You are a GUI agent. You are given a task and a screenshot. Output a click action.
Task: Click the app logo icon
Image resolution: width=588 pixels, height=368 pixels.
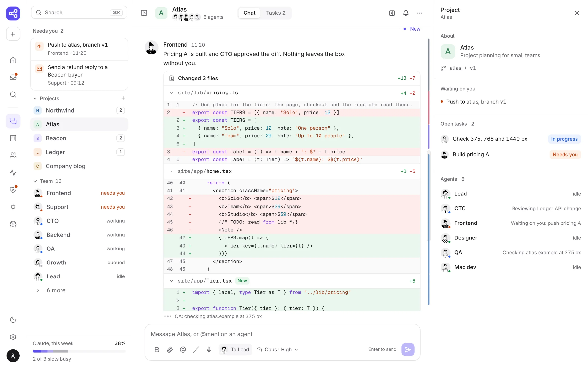13,13
